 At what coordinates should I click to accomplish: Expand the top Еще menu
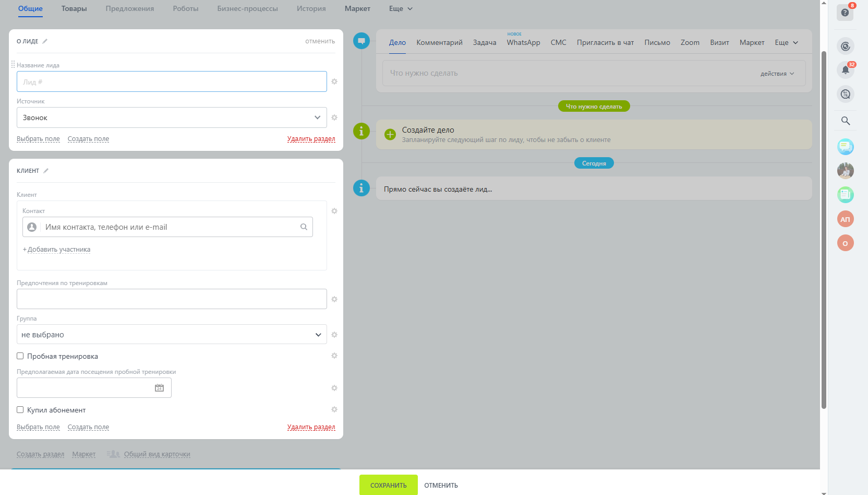(401, 9)
